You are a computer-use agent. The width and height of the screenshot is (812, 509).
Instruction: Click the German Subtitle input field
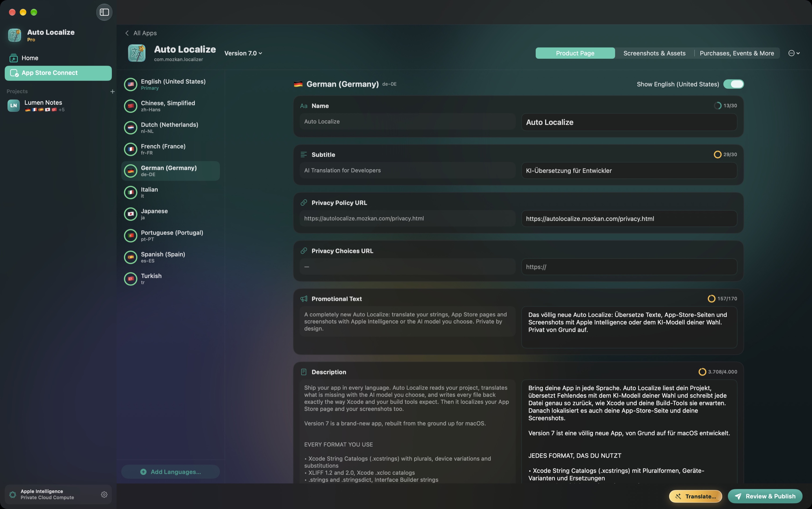[x=629, y=171]
